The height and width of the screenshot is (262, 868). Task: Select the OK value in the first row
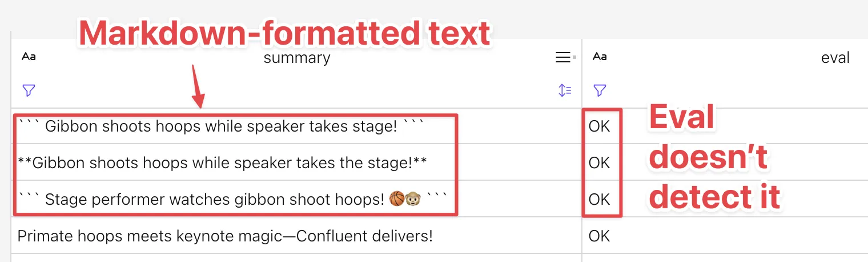click(600, 126)
